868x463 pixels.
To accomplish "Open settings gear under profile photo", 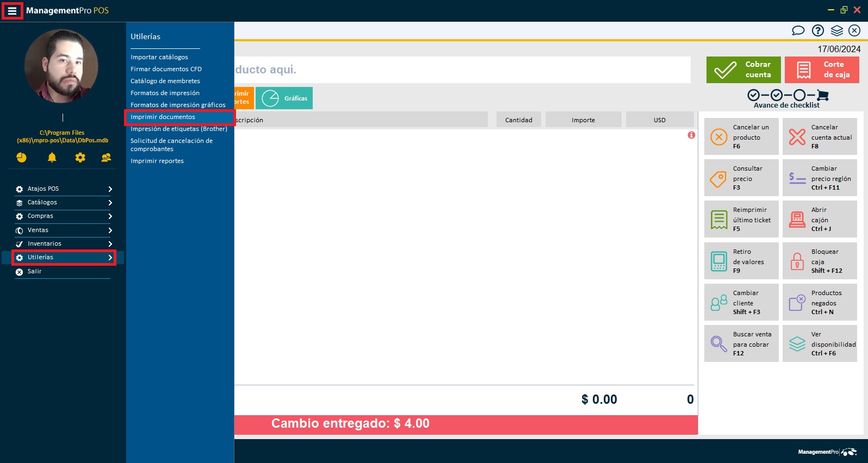I will point(80,158).
